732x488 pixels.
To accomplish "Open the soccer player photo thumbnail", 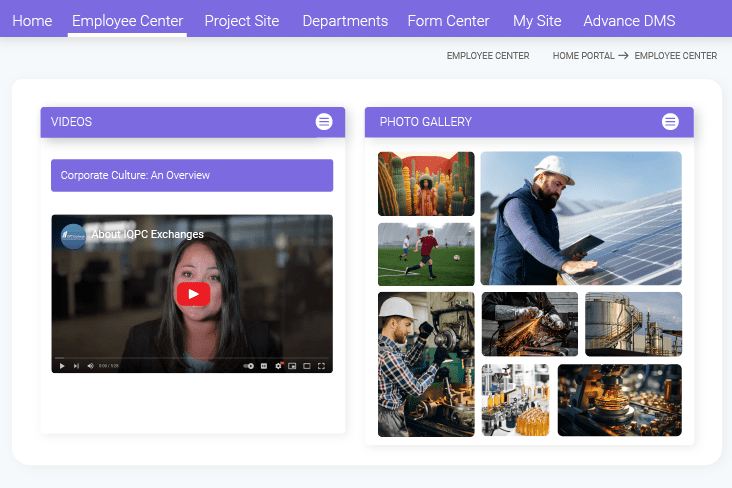I will 426,254.
